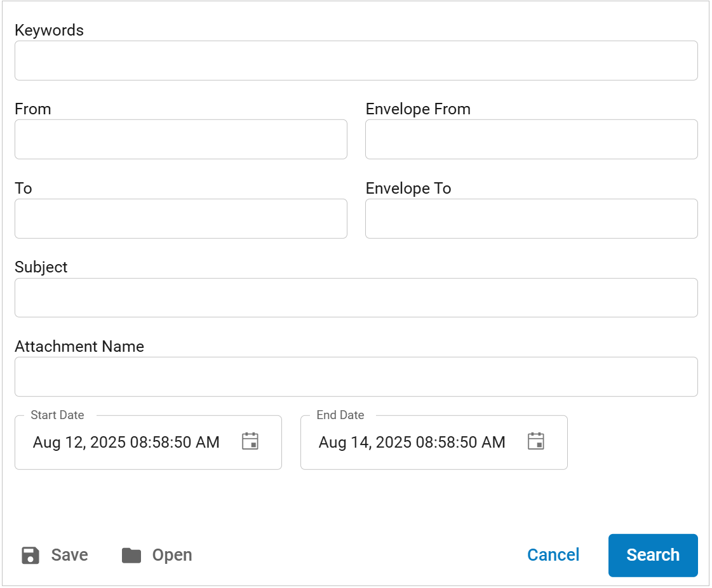This screenshot has width=712, height=588.
Task: Click the Open saved search label
Action: 172,556
